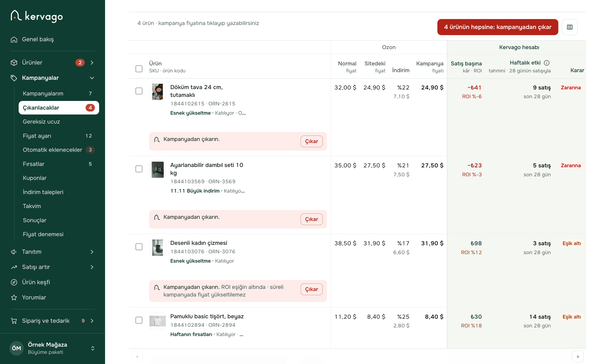
Task: Click remove all 4 products from campaign
Action: coord(498,27)
